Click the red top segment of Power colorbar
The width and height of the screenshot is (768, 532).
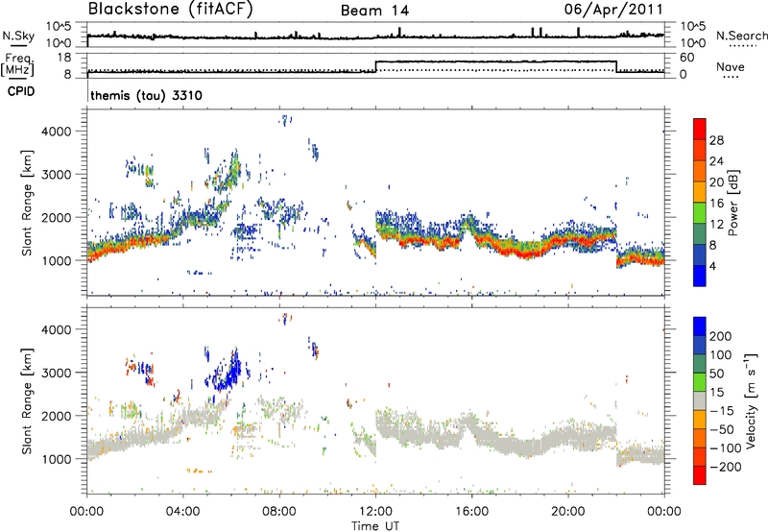[700, 129]
